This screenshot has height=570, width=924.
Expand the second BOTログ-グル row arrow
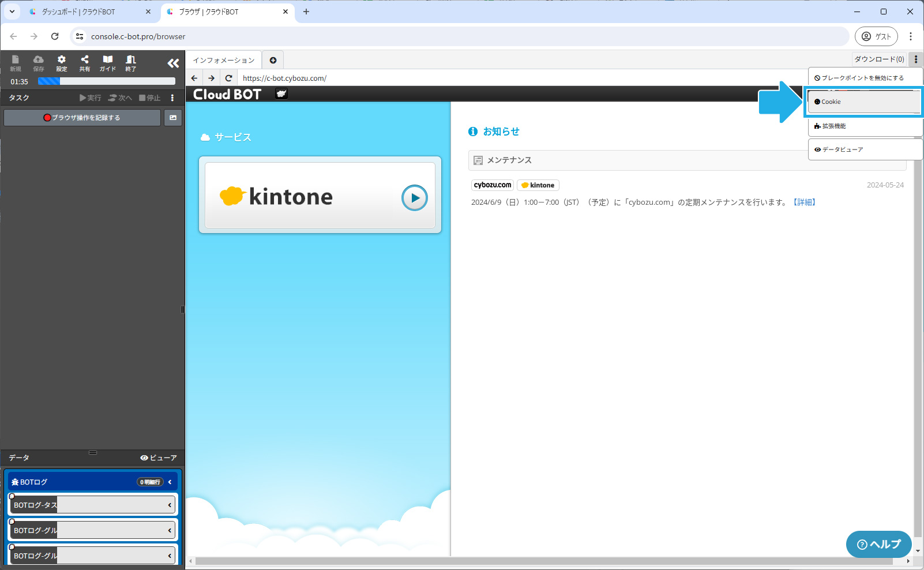(x=170, y=530)
